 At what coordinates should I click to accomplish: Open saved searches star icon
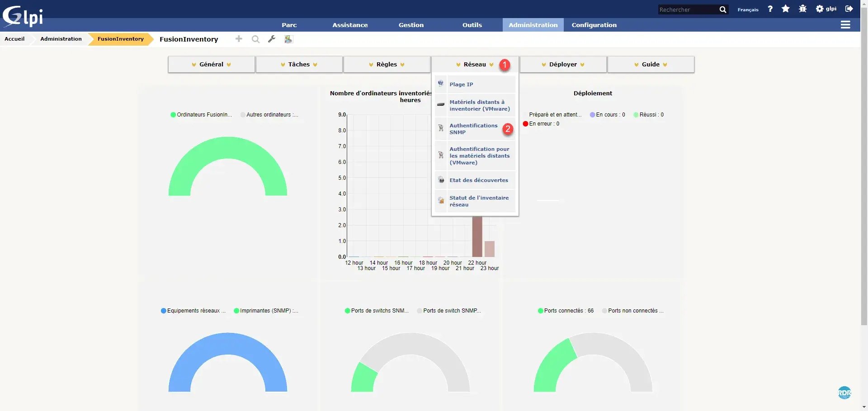(x=786, y=9)
